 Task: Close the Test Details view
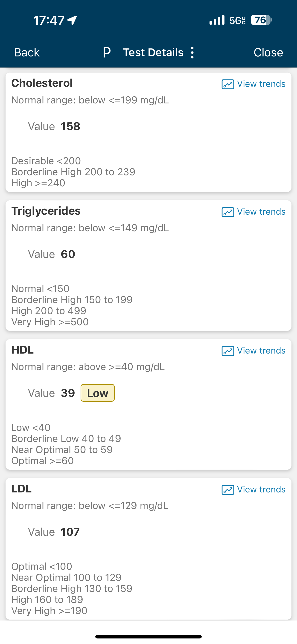pyautogui.click(x=268, y=53)
